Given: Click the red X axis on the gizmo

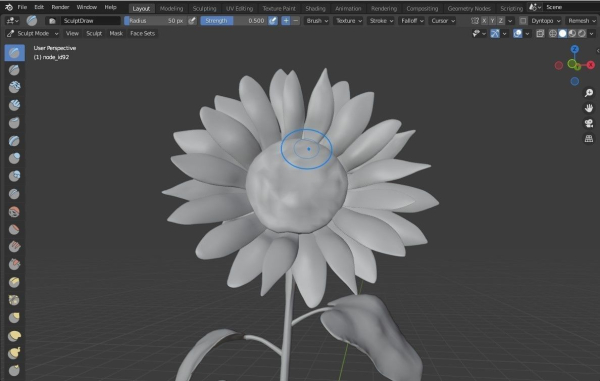Looking at the screenshot, I should click(591, 65).
